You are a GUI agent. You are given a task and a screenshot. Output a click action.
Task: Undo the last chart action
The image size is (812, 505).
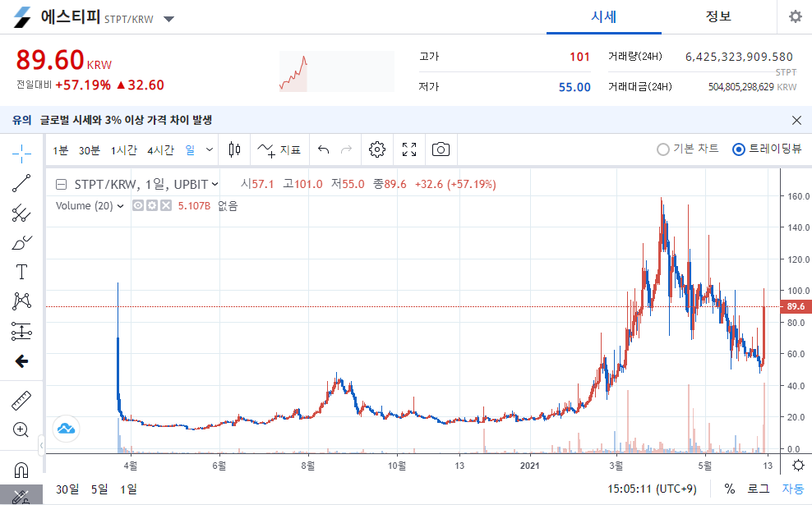(x=324, y=150)
